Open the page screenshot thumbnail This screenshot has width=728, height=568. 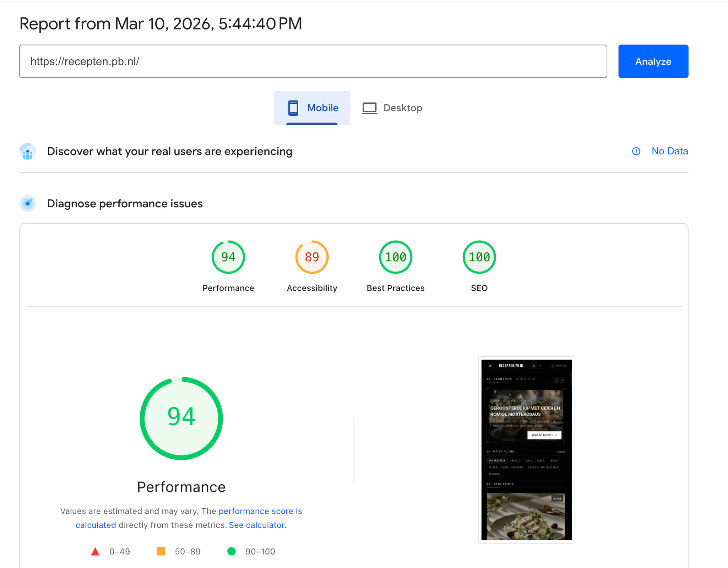tap(526, 450)
